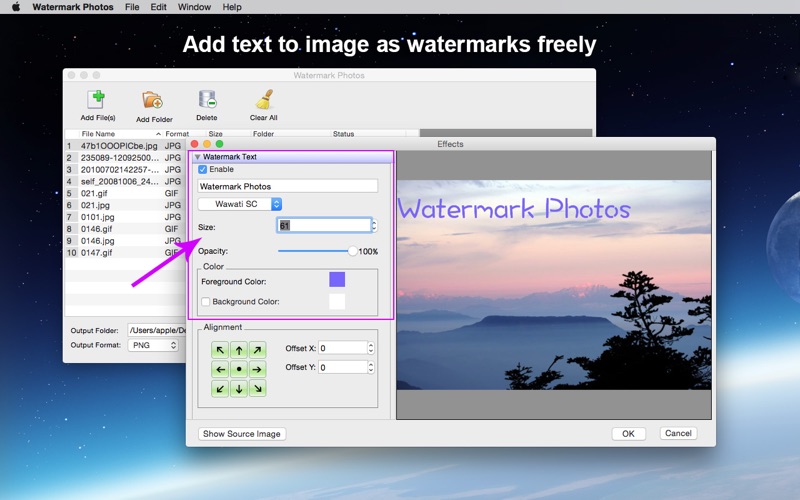Align watermark to bottom-left arrow
This screenshot has width=800, height=500.
(x=220, y=389)
